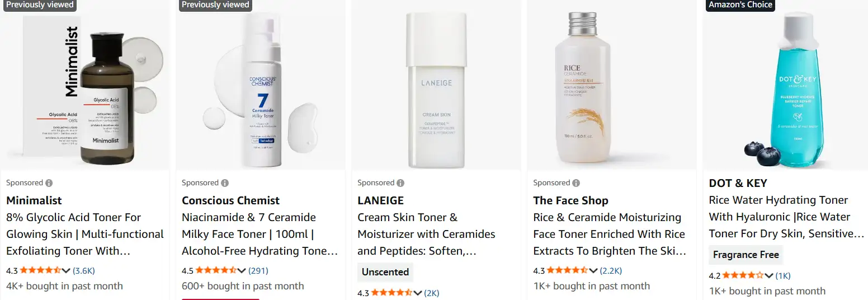Open the 2.2K reviews for The Face Shop
The height and width of the screenshot is (300, 868).
pyautogui.click(x=611, y=271)
